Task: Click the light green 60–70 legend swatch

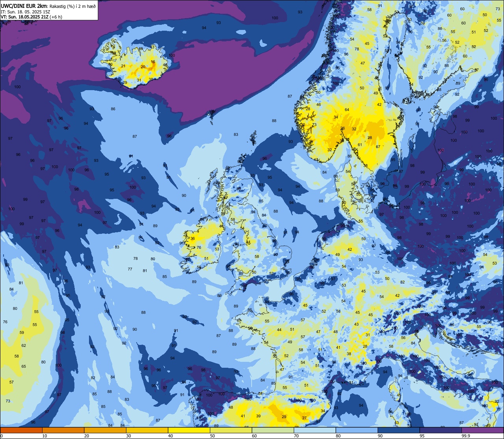Action: [273, 430]
